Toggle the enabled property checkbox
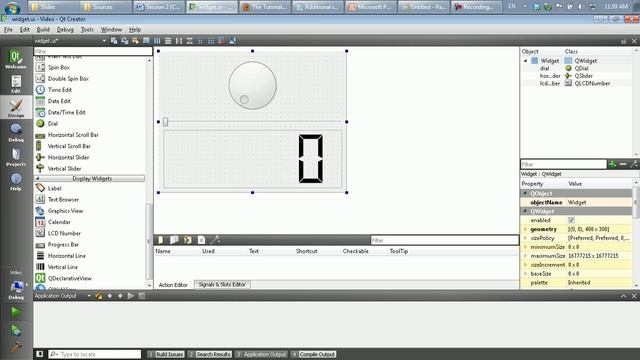This screenshot has height=360, width=640. pyautogui.click(x=571, y=220)
